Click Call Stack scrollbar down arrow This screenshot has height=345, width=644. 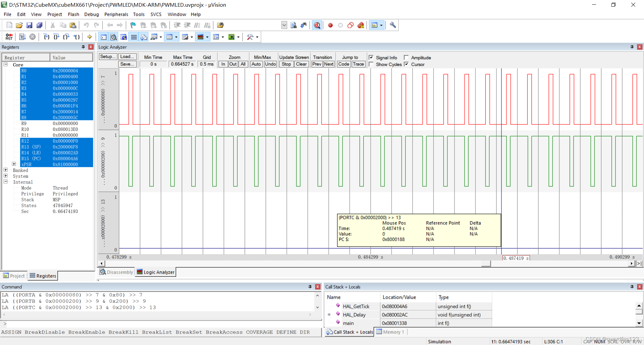coord(639,323)
